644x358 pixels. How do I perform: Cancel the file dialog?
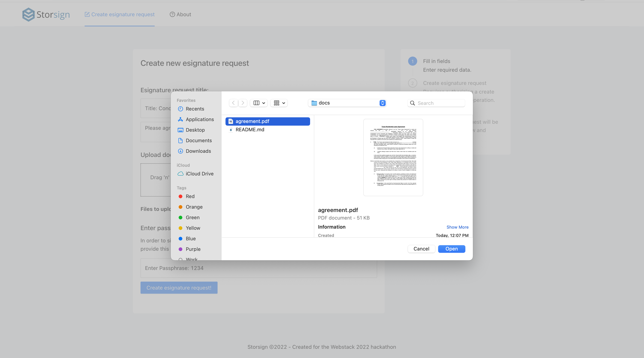[421, 249]
